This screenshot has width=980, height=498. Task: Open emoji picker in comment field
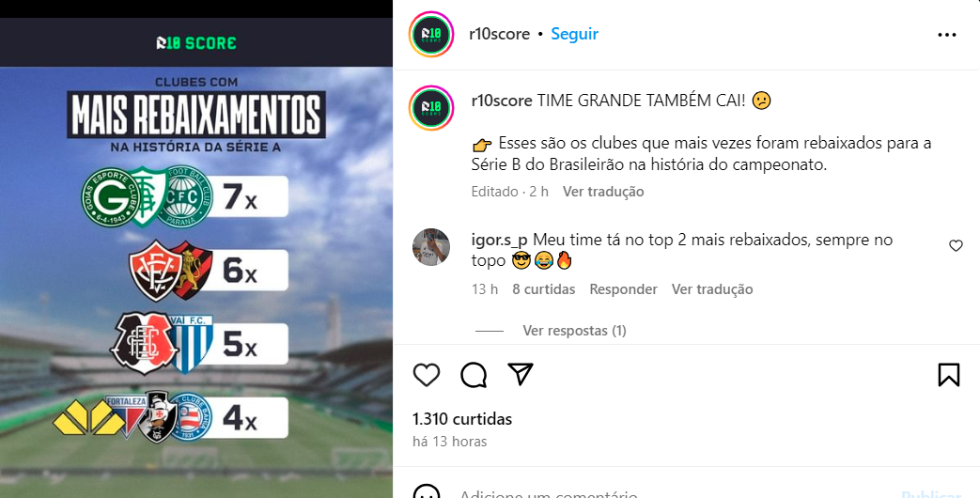click(x=427, y=493)
